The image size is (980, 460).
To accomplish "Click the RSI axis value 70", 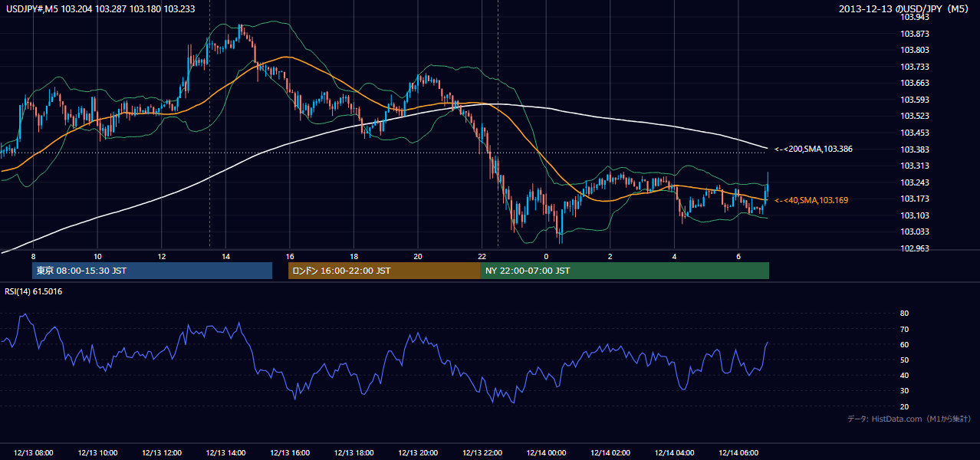I will click(x=904, y=329).
